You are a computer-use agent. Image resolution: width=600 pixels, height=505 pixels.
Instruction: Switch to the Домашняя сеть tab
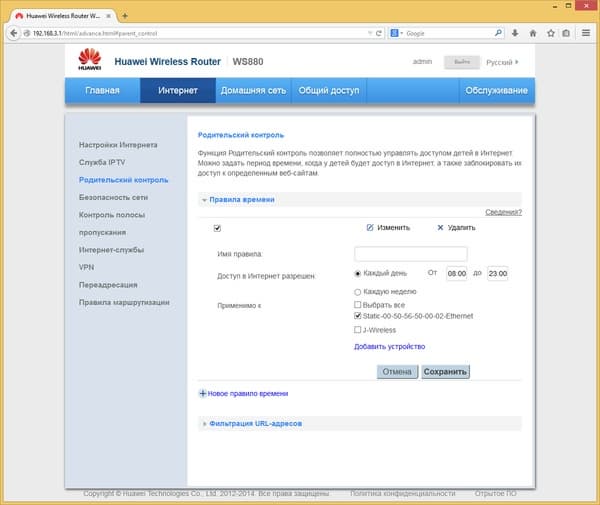[253, 90]
